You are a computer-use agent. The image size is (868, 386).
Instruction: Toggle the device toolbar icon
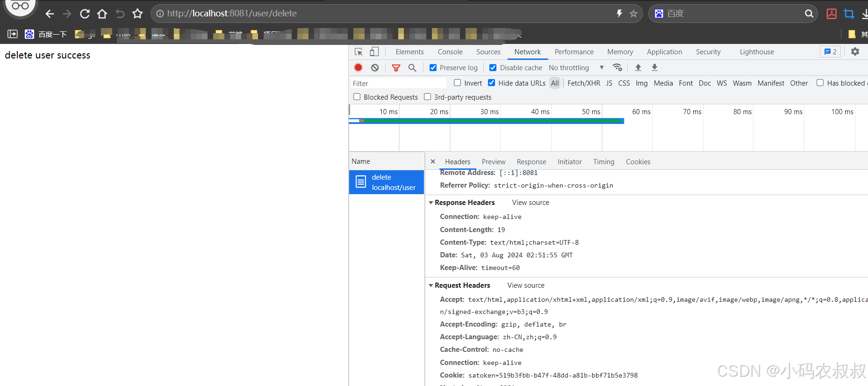[x=374, y=52]
